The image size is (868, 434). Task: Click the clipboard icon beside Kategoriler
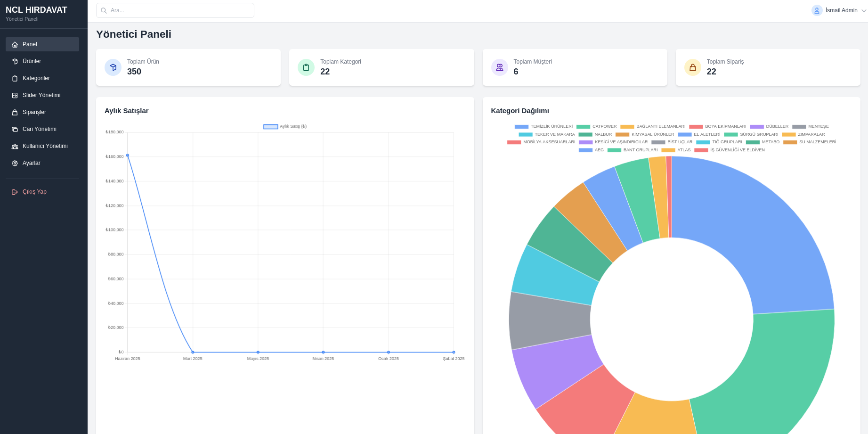(x=15, y=78)
